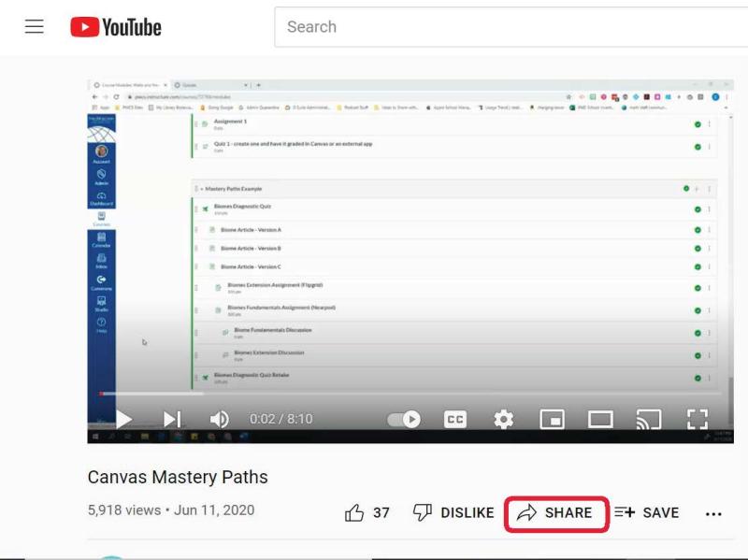Skip to the next video

pos(172,419)
